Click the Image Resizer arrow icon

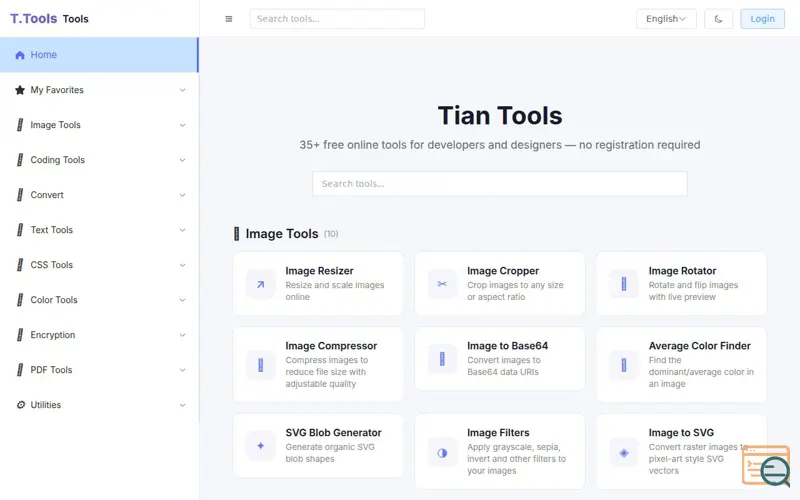click(261, 284)
